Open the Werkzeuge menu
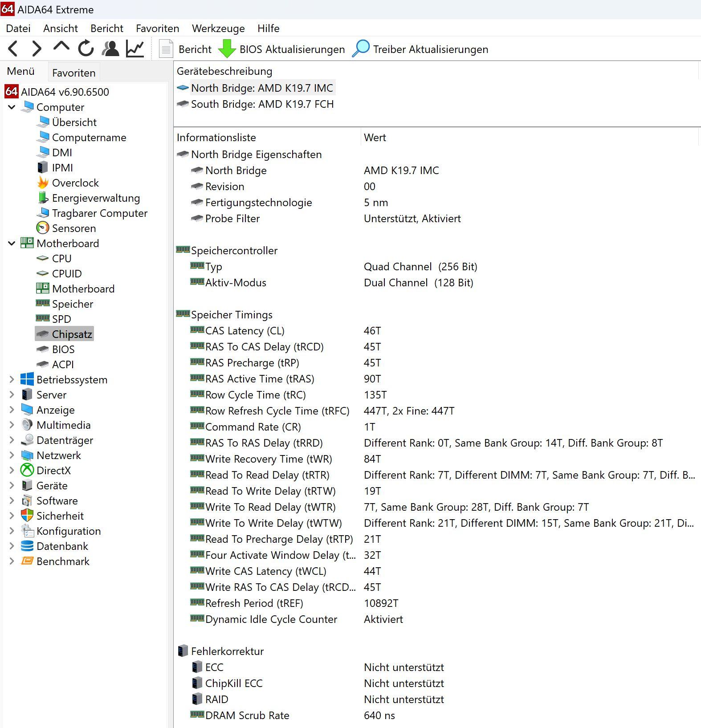 coord(218,28)
